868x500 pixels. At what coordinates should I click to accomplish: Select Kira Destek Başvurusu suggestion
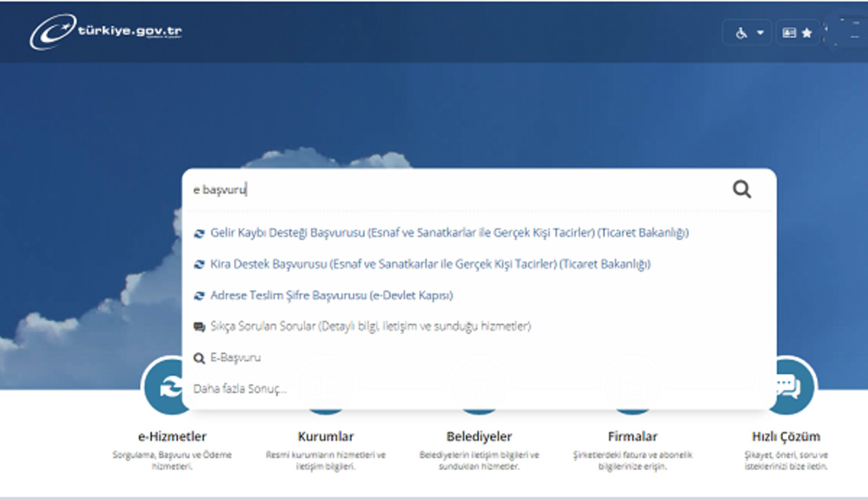click(x=430, y=264)
